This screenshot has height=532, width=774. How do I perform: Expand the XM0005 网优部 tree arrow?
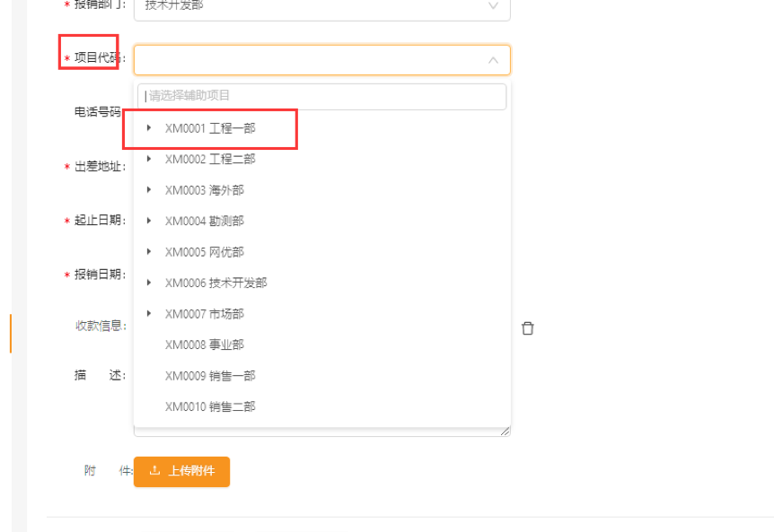(149, 252)
